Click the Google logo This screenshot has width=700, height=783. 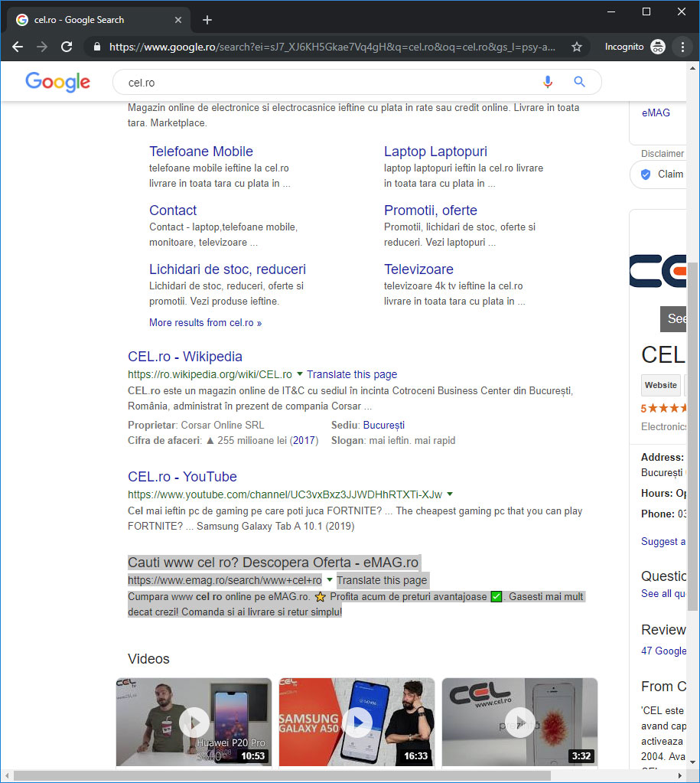57,82
